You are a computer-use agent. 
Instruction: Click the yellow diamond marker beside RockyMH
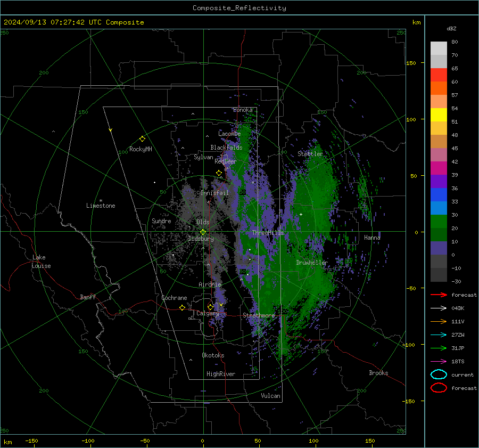click(142, 139)
